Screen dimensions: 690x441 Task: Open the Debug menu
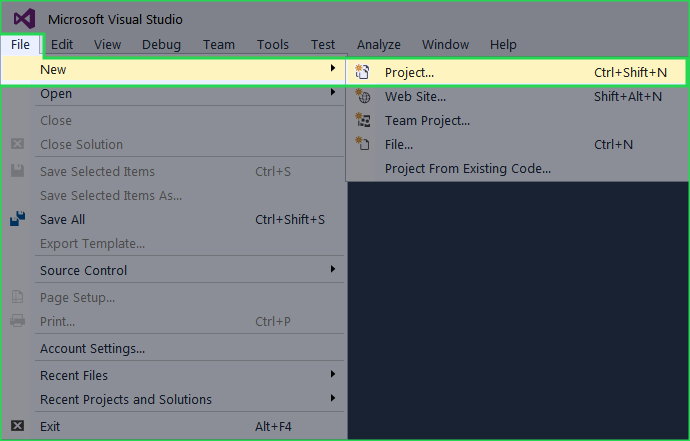[161, 44]
